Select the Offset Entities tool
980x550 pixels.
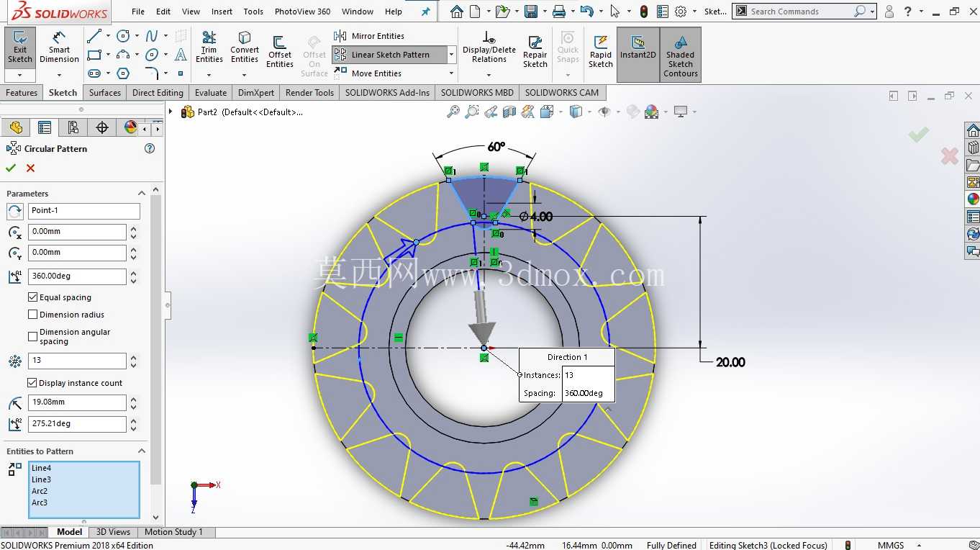(279, 50)
